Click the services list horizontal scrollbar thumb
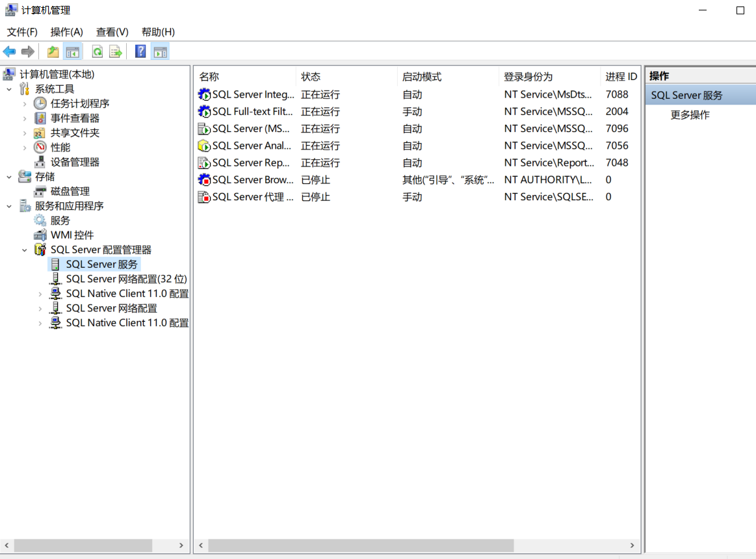This screenshot has height=559, width=756. [361, 545]
